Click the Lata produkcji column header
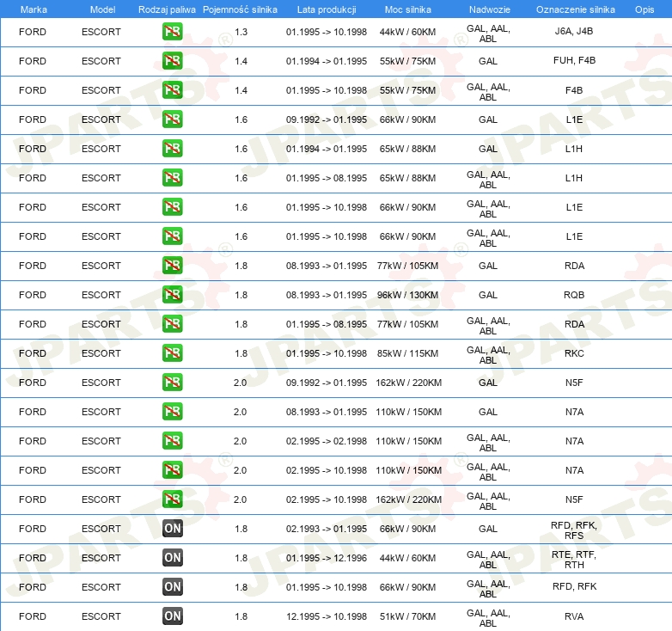The width and height of the screenshot is (672, 631). pos(327,9)
